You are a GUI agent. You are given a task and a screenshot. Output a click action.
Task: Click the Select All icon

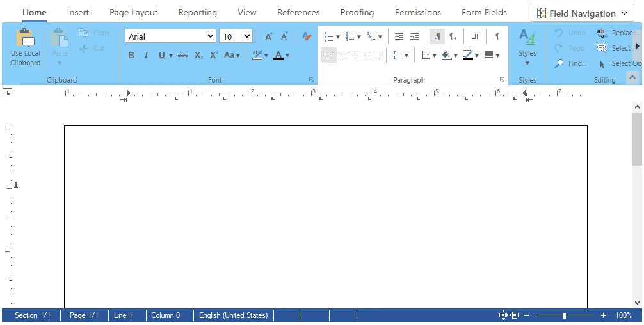tap(602, 48)
